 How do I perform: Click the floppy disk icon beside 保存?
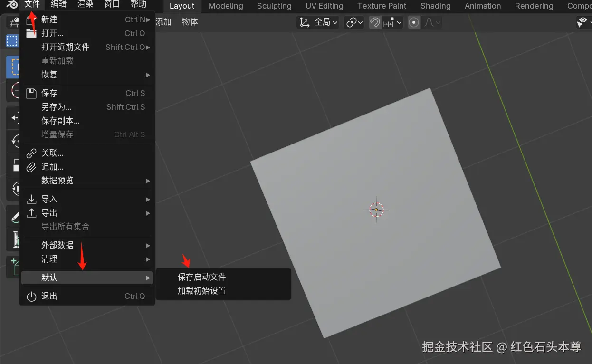tap(31, 93)
